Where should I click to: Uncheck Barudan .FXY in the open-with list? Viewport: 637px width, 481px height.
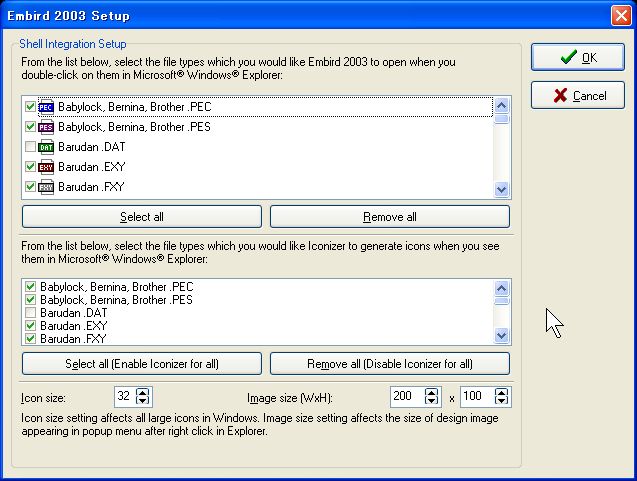[x=30, y=186]
